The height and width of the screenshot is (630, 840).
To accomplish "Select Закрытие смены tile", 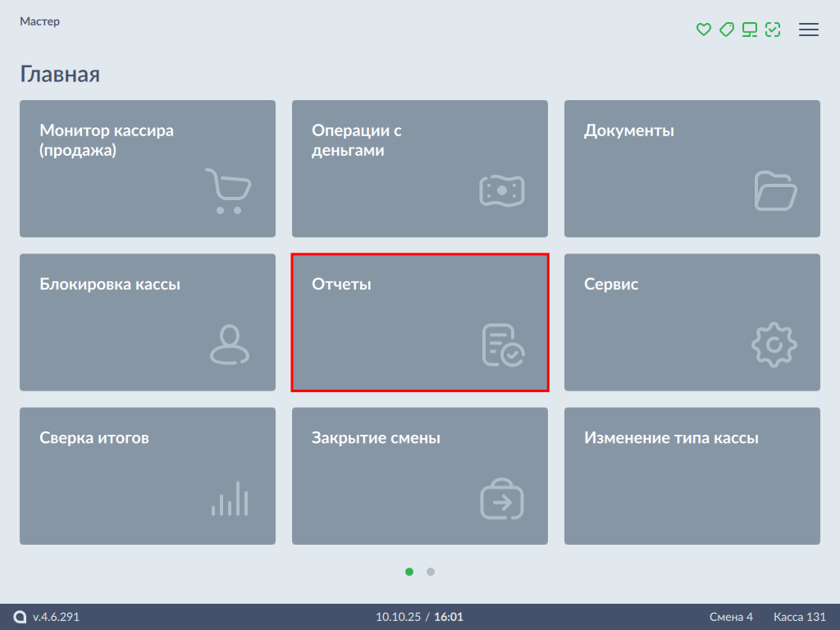I will (419, 476).
